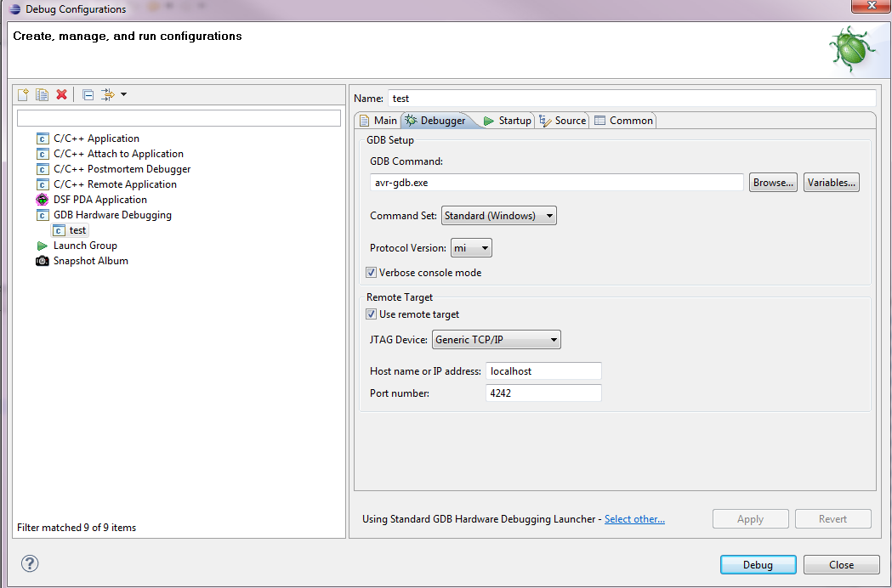This screenshot has width=892, height=588.
Task: Click the Select other... launcher link
Action: [x=634, y=519]
